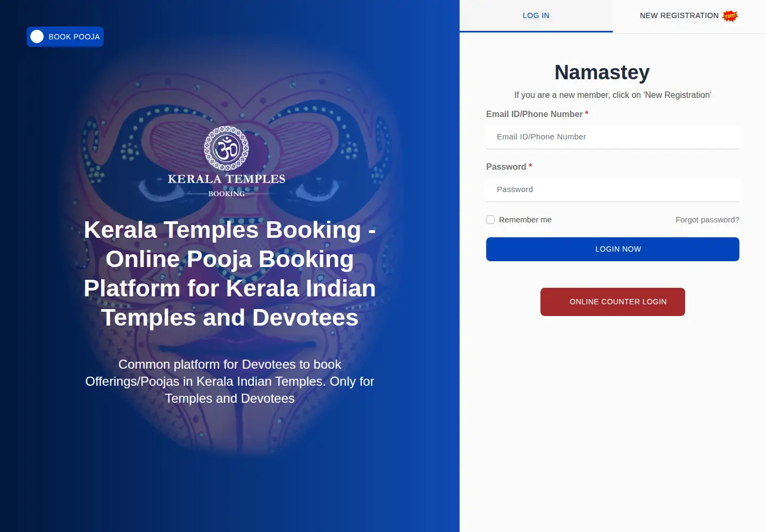The width and height of the screenshot is (766, 532).
Task: Click 'Common platform for Devotees' description text
Action: [230, 381]
